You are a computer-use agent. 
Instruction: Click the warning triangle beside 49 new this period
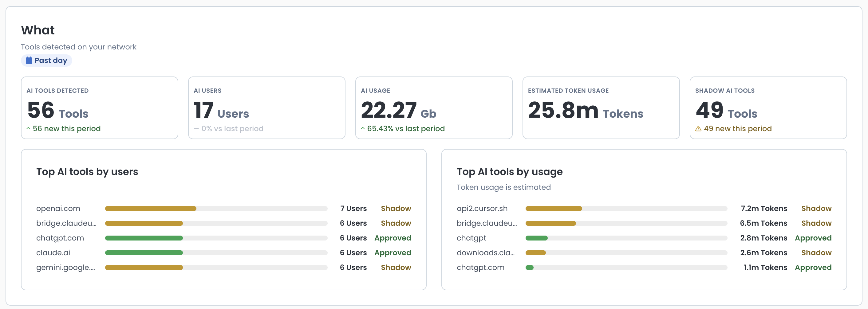click(698, 129)
